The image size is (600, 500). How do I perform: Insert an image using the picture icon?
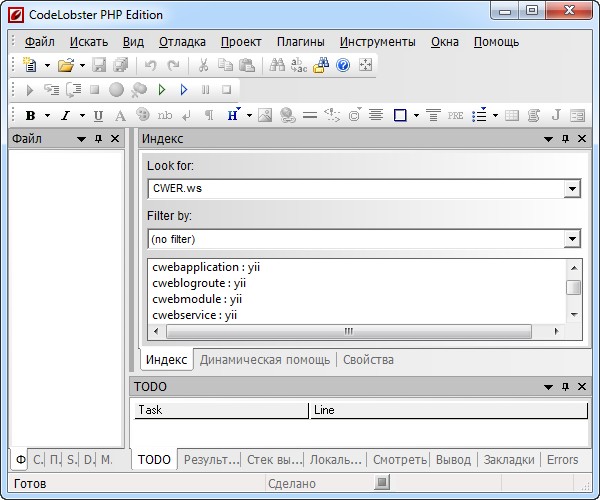[x=265, y=115]
